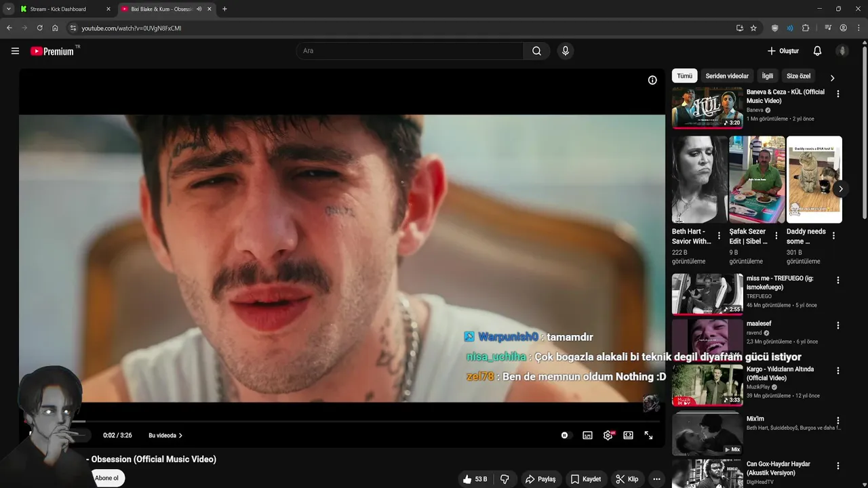Save video with Kaydet button
Viewport: 868px width, 488px height.
coord(586,479)
